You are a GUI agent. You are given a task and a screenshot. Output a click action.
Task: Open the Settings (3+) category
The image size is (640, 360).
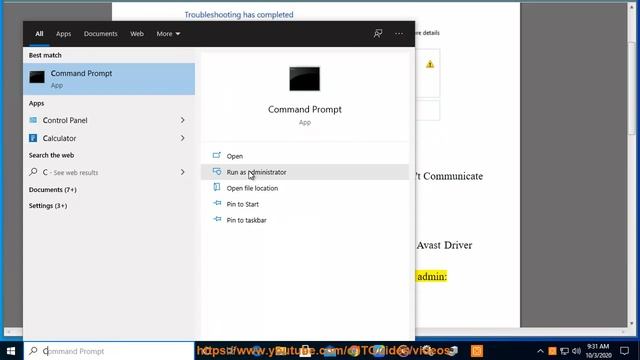[x=48, y=205]
